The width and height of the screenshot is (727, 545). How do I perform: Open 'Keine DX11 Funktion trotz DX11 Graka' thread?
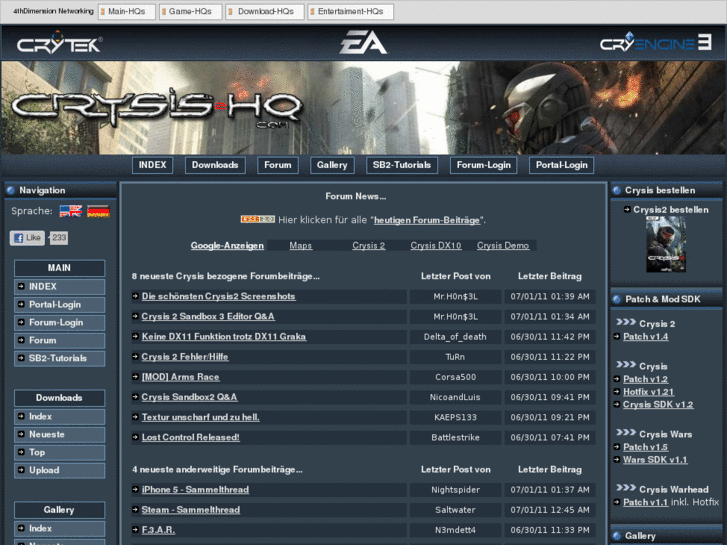pyautogui.click(x=224, y=336)
